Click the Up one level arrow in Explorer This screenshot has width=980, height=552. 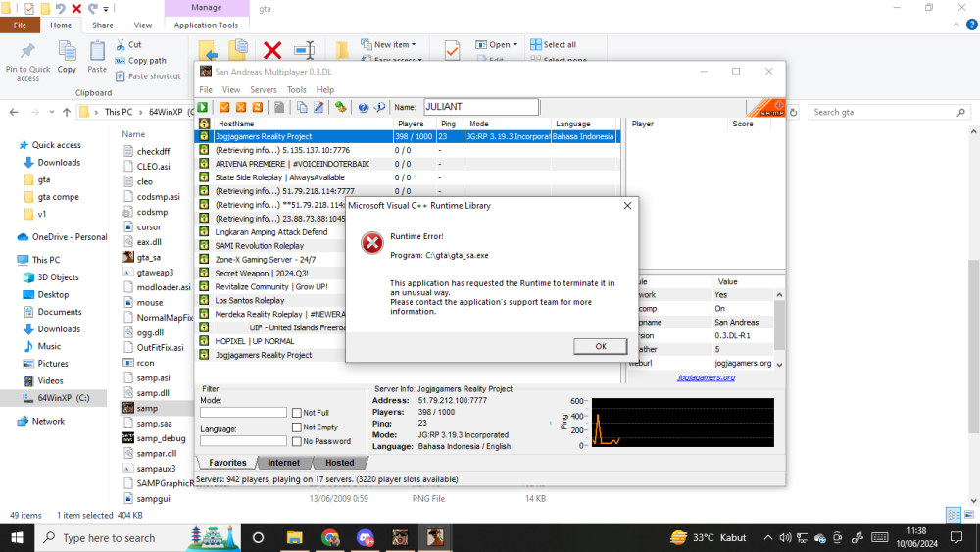pyautogui.click(x=67, y=112)
